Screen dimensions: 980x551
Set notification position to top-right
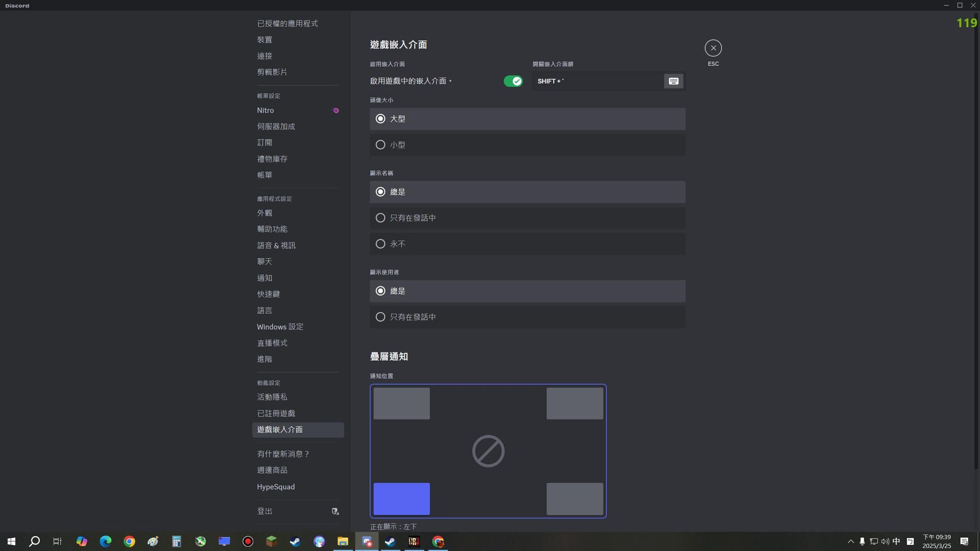coord(575,404)
